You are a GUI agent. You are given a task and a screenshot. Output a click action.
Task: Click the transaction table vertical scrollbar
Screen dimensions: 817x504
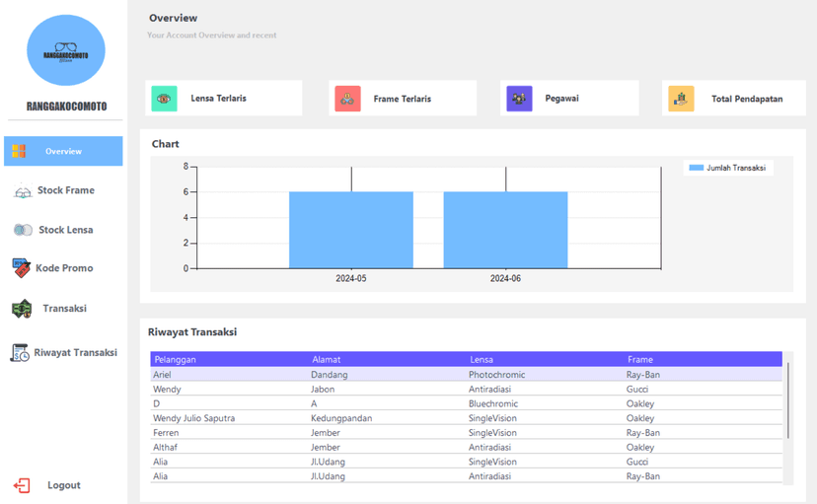tap(787, 400)
